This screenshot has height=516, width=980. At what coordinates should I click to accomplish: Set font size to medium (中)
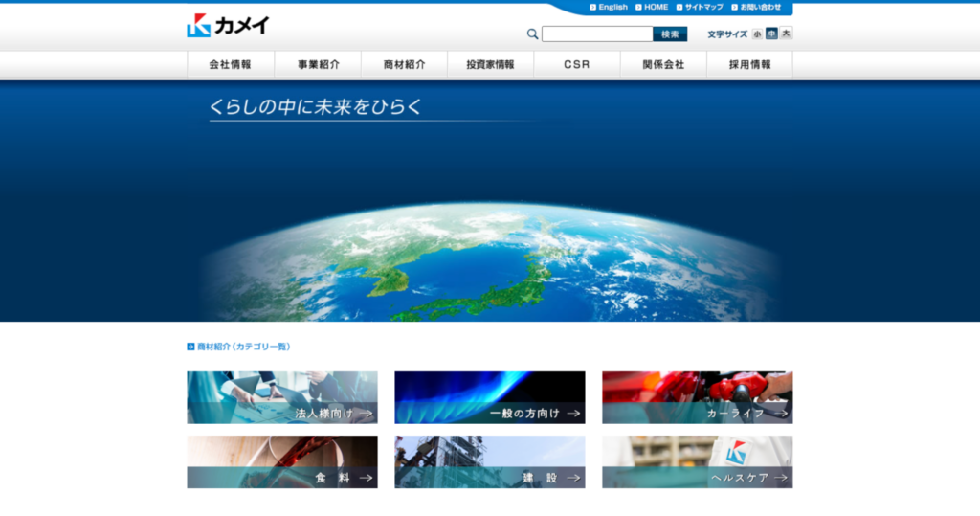772,34
